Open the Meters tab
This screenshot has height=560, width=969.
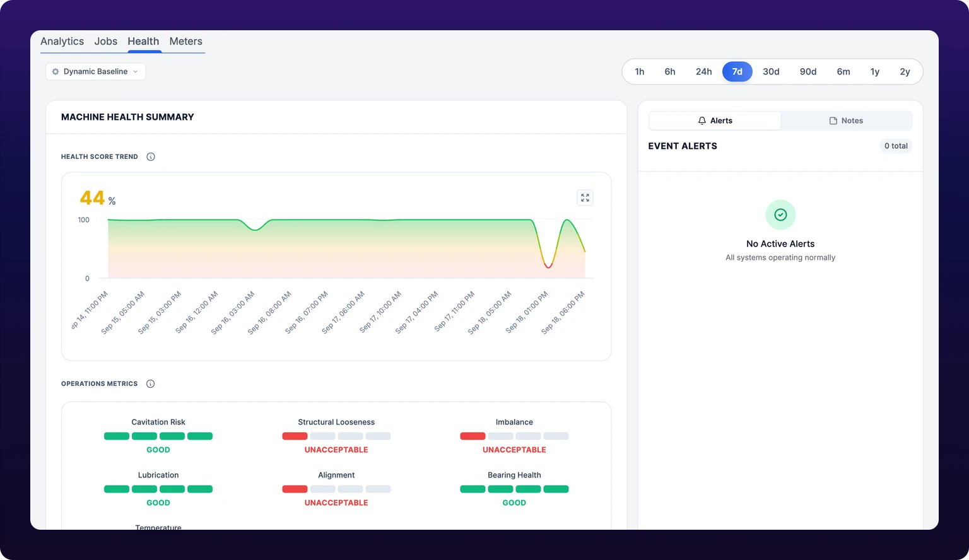pos(185,42)
